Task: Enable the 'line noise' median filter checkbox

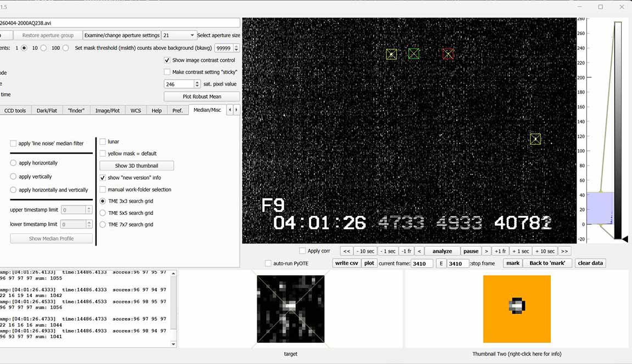Action: tap(13, 144)
